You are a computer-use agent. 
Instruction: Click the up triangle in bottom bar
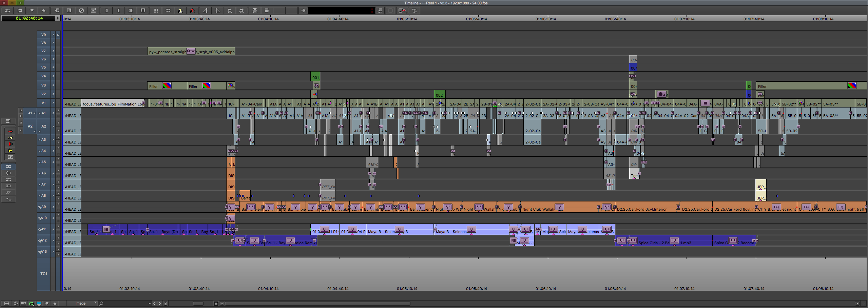pyautogui.click(x=55, y=303)
